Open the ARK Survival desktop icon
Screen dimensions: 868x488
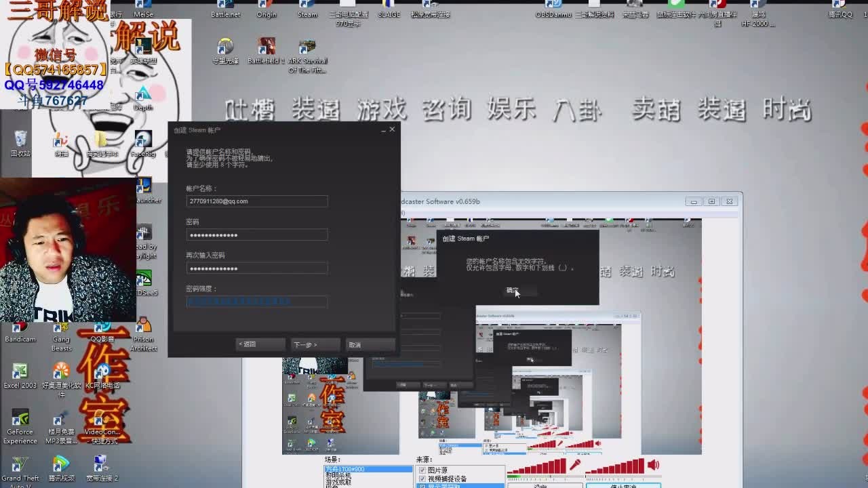click(x=307, y=56)
